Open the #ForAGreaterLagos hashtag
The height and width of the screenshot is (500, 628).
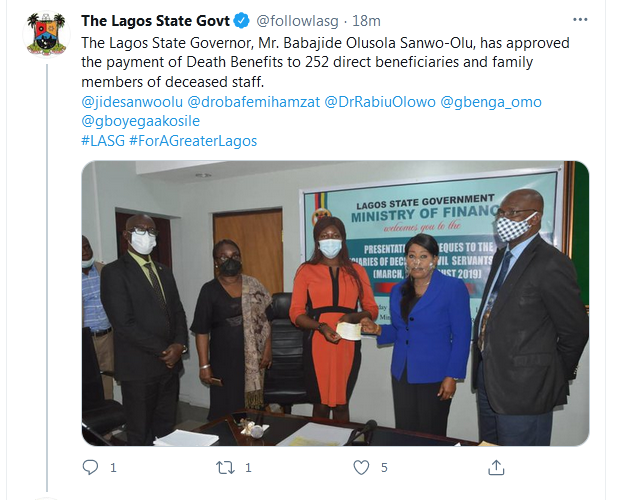coord(193,141)
